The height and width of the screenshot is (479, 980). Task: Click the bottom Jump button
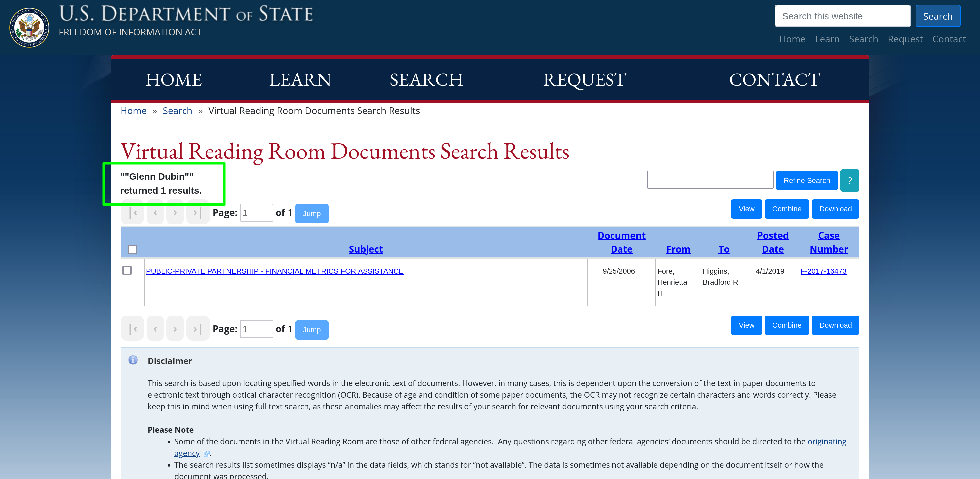(312, 330)
